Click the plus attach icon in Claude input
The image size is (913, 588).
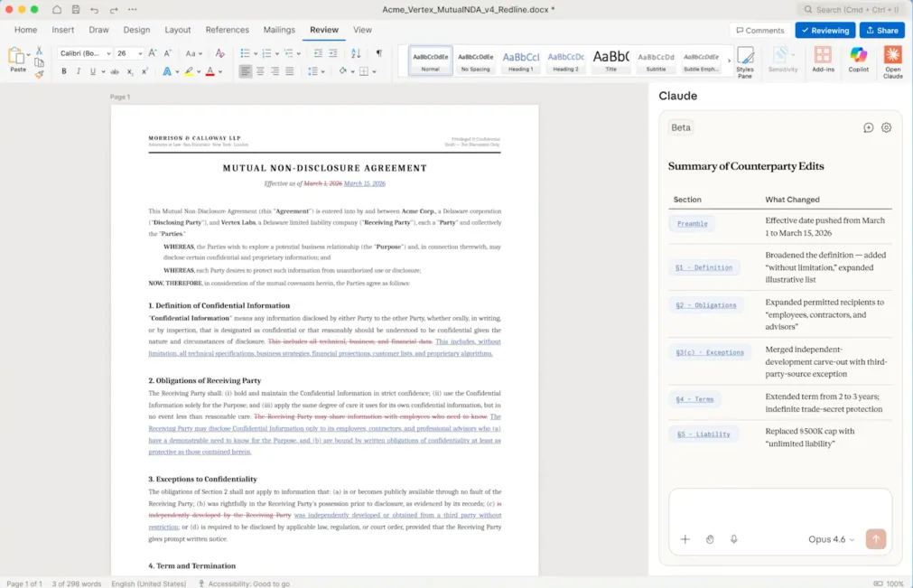(685, 539)
